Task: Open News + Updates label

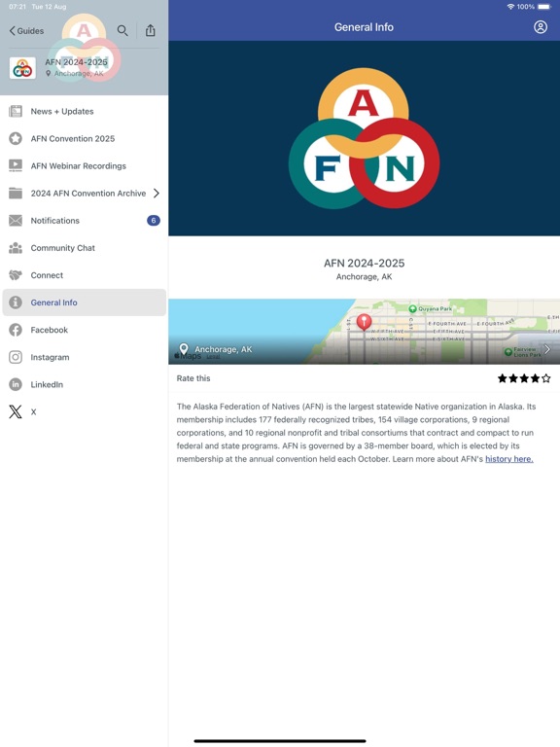Action: (62, 112)
